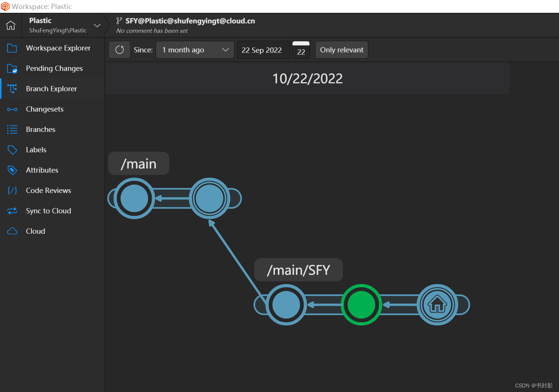Image resolution: width=559 pixels, height=392 pixels.
Task: Click the Cloud icon in the sidebar
Action: pos(12,231)
